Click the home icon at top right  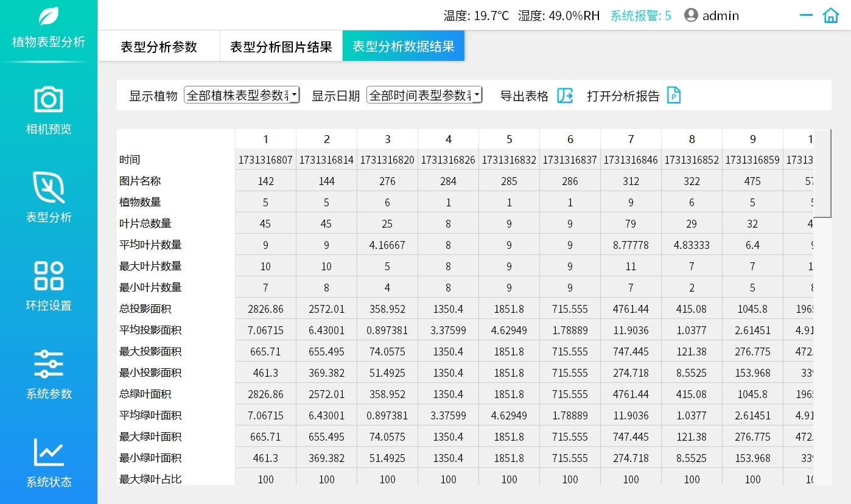[831, 16]
